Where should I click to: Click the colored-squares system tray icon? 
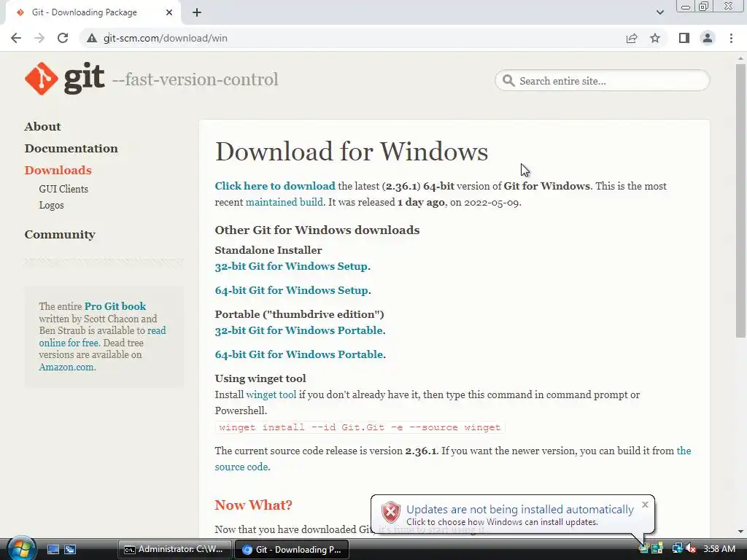tap(658, 549)
